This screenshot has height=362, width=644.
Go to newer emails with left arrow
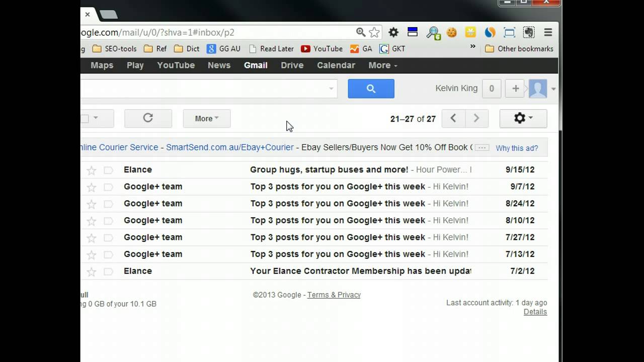[x=453, y=118]
